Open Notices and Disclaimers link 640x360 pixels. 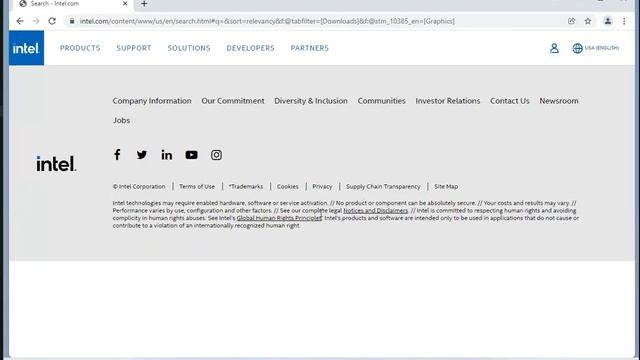[x=376, y=211]
